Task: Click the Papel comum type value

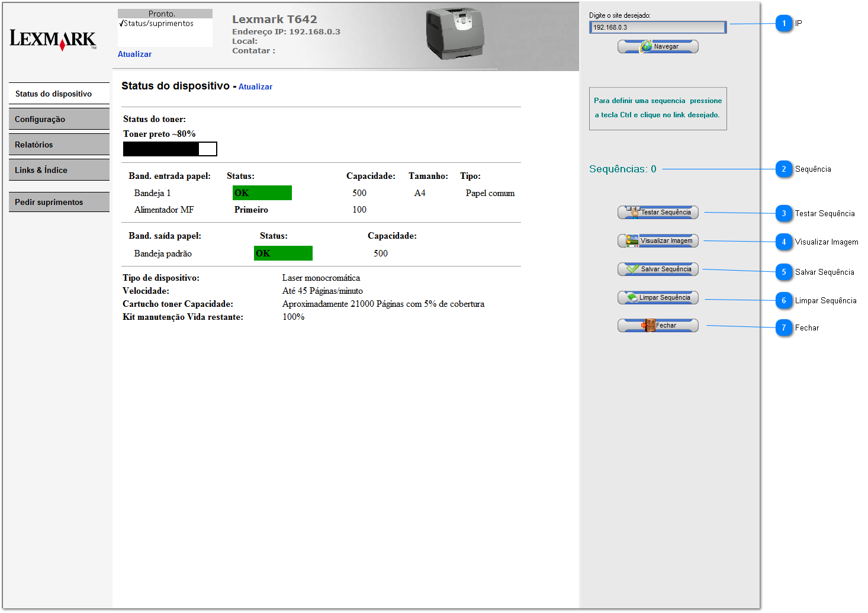Action: (490, 193)
